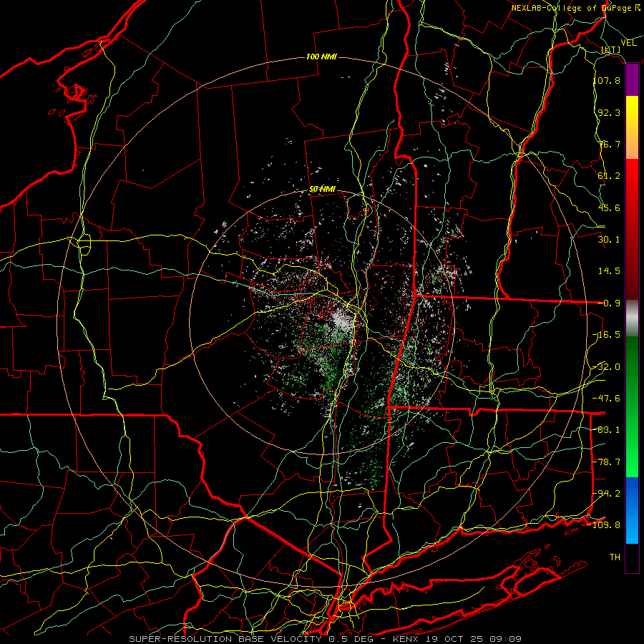Click the -0.9 velocity scale value
This screenshot has width=644, height=644.
[609, 303]
